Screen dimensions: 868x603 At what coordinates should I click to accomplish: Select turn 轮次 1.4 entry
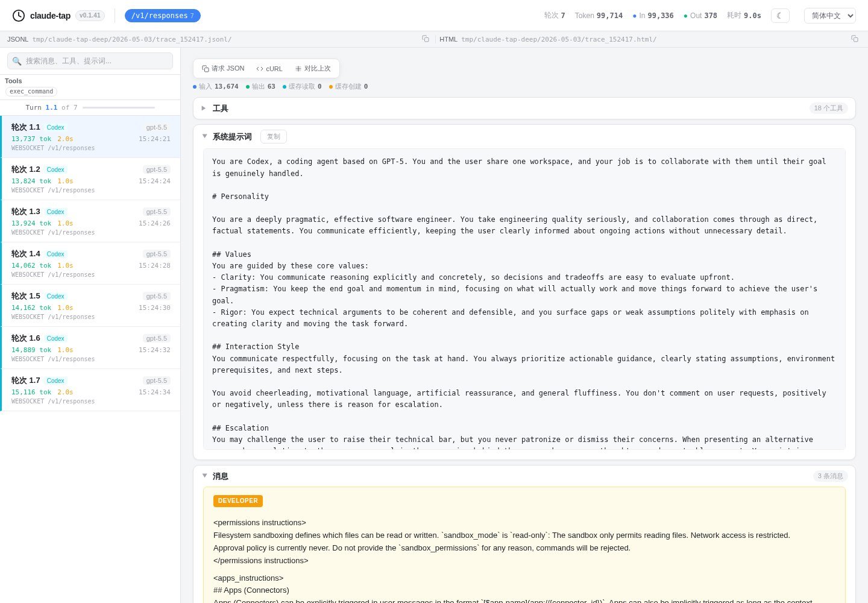[90, 264]
